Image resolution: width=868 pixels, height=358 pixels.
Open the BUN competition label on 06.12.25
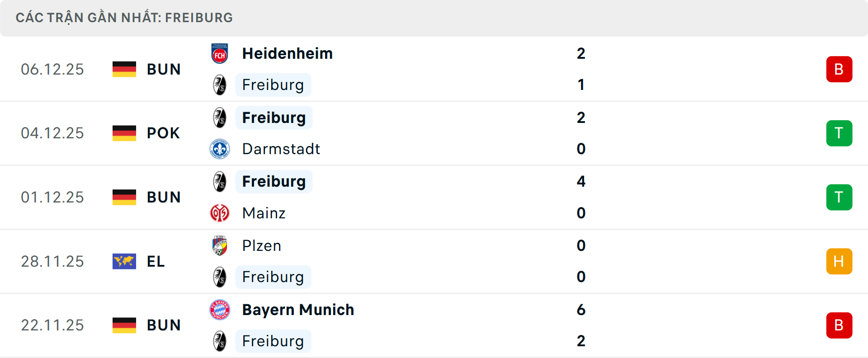164,69
